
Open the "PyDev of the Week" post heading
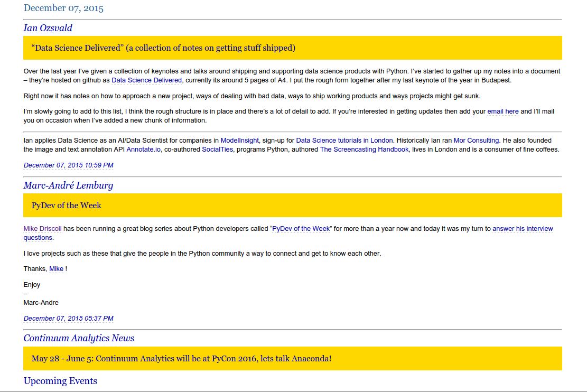tap(66, 205)
